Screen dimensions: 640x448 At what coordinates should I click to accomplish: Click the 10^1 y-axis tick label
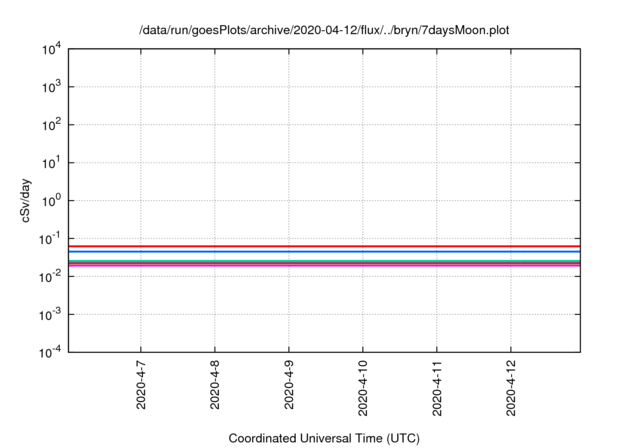51,163
